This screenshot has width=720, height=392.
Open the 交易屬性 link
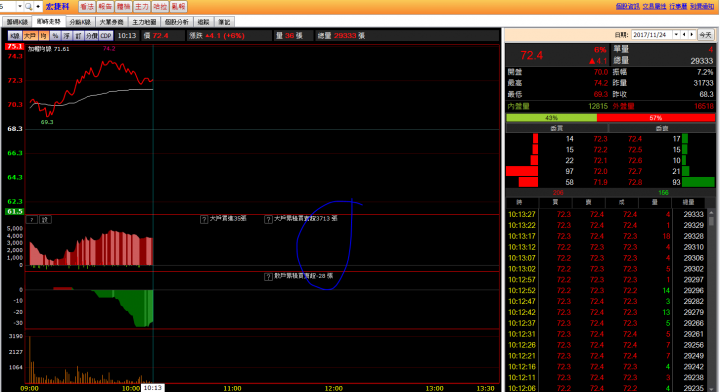click(x=654, y=6)
